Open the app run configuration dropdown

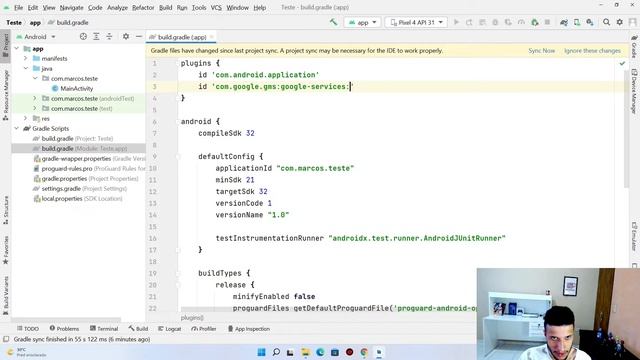point(362,22)
